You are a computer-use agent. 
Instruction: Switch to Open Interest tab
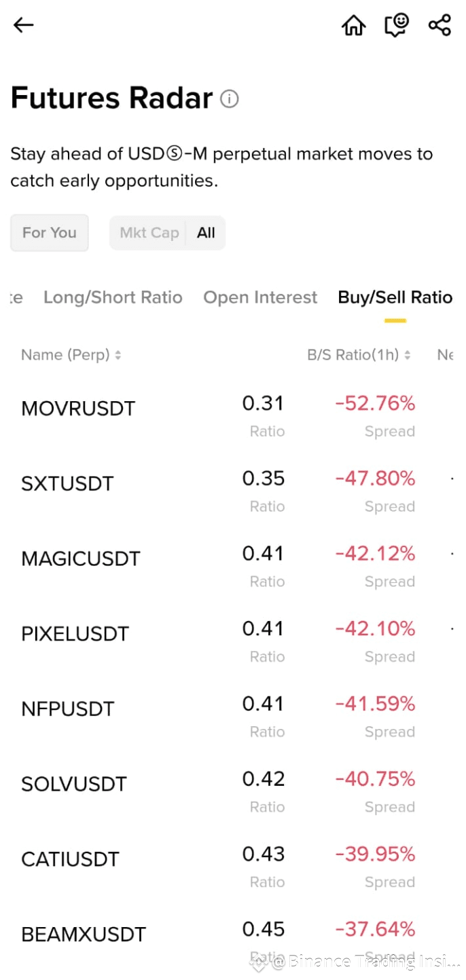tap(260, 297)
